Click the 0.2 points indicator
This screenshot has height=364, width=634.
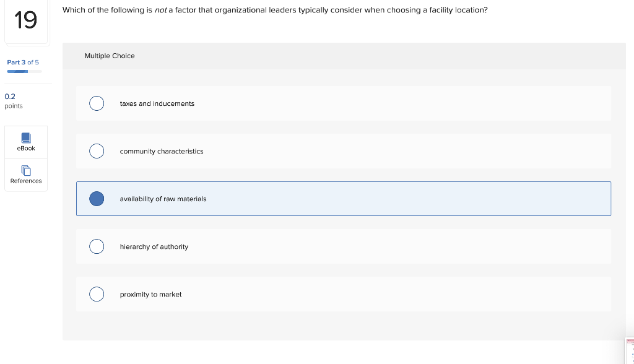tap(13, 101)
